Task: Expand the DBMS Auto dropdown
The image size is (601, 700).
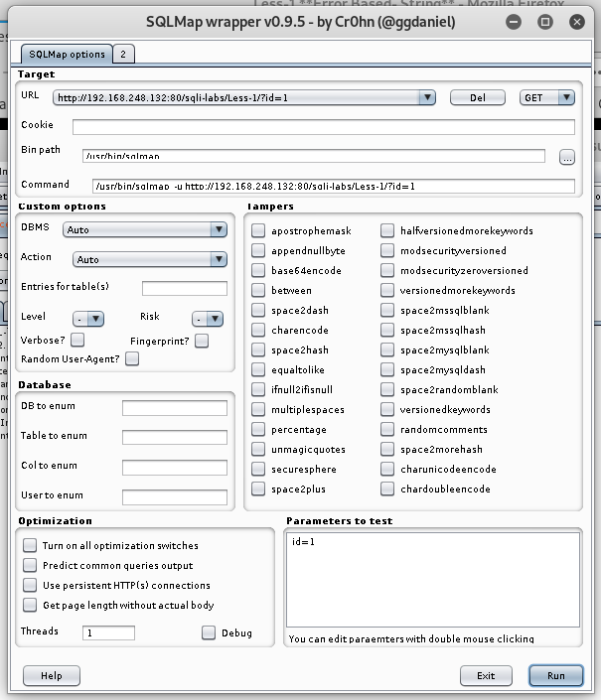Action: pos(145,229)
